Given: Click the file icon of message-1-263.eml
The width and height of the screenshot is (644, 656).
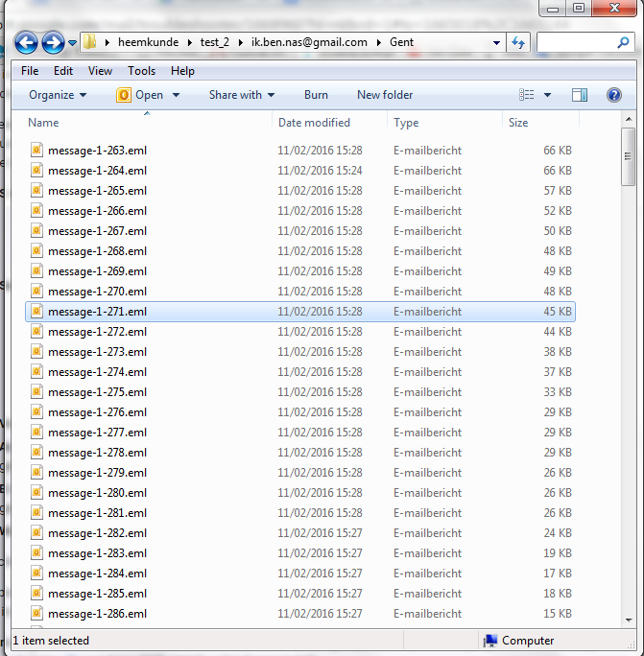Looking at the screenshot, I should click(x=36, y=151).
